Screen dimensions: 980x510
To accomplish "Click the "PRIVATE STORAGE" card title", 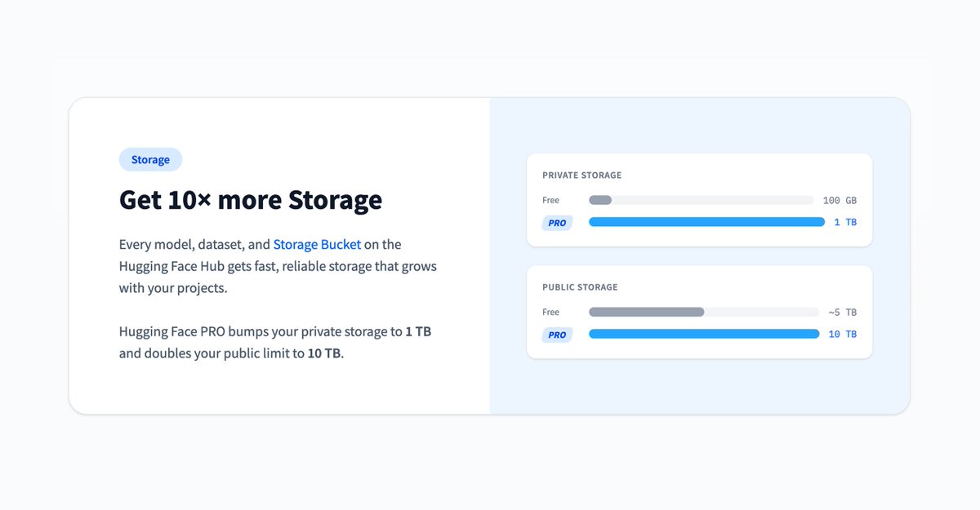I will coord(581,175).
